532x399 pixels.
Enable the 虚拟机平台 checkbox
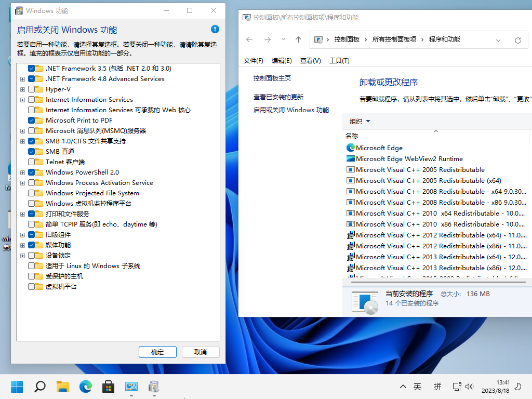tap(31, 287)
